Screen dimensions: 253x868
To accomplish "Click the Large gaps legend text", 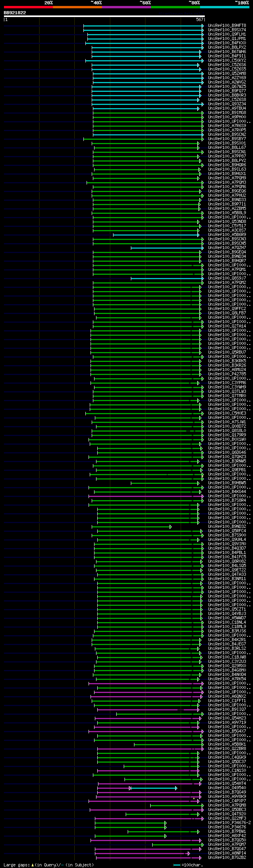I will pyautogui.click(x=49, y=865).
